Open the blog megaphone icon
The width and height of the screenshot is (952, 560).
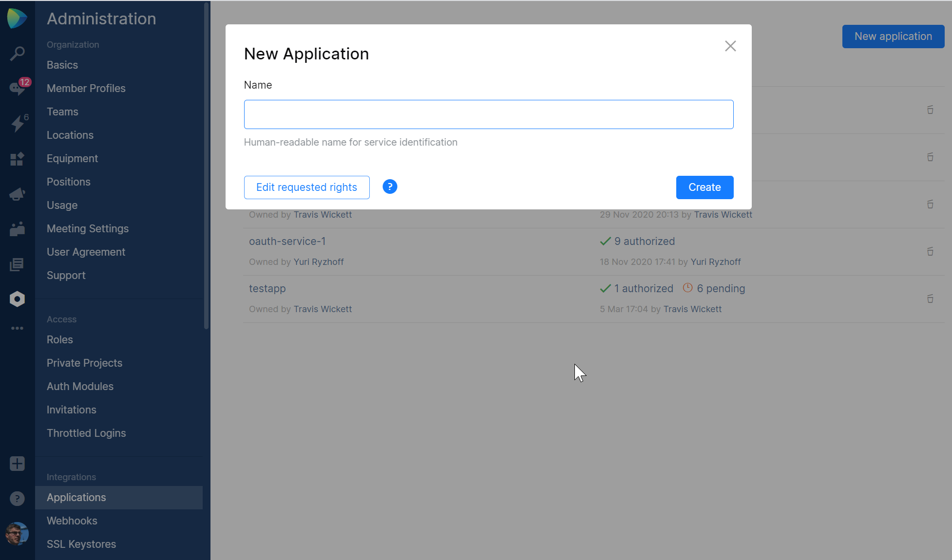coord(17,194)
